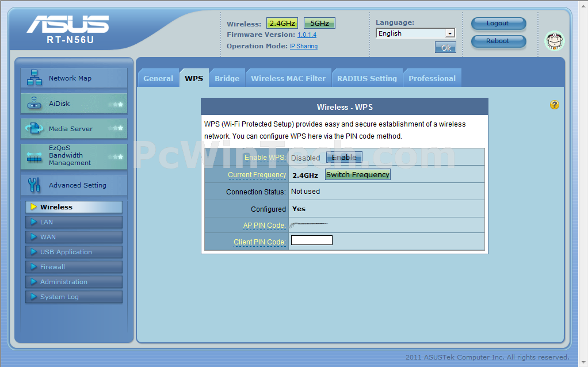Open AiDisk from the sidebar
The image size is (588, 367).
point(74,104)
